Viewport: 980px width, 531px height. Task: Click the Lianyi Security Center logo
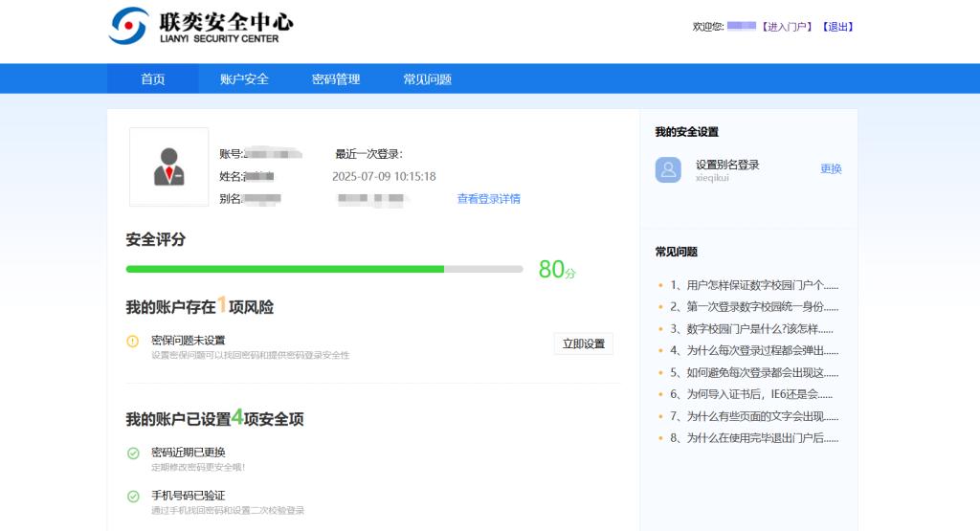pyautogui.click(x=201, y=26)
